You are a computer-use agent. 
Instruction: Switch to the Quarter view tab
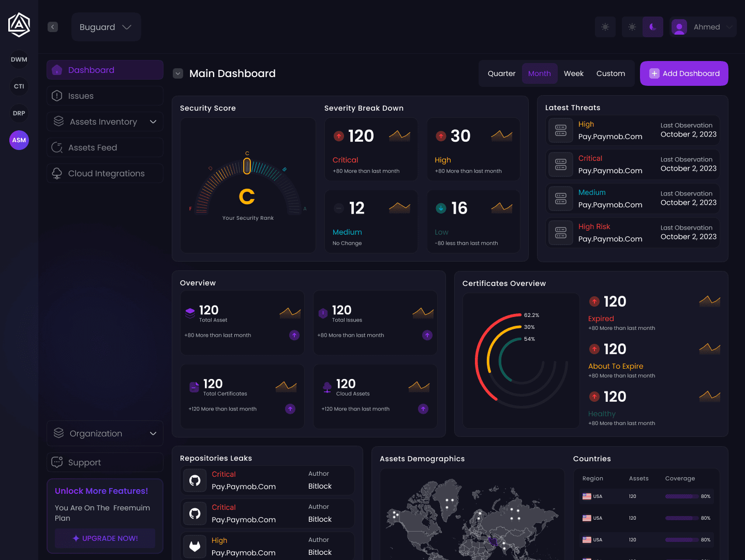(x=501, y=73)
